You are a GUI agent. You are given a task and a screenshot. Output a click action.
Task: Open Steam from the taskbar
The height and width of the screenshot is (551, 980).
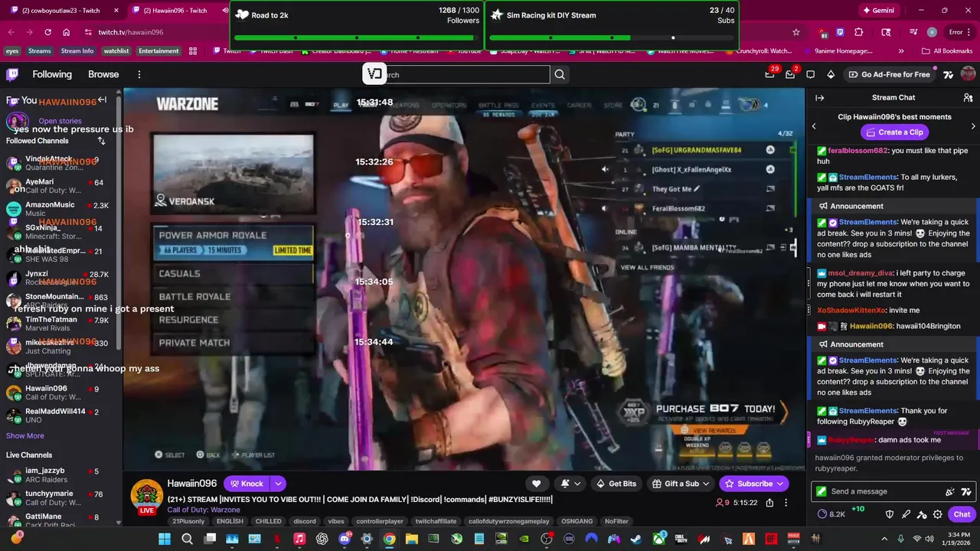coord(636,539)
